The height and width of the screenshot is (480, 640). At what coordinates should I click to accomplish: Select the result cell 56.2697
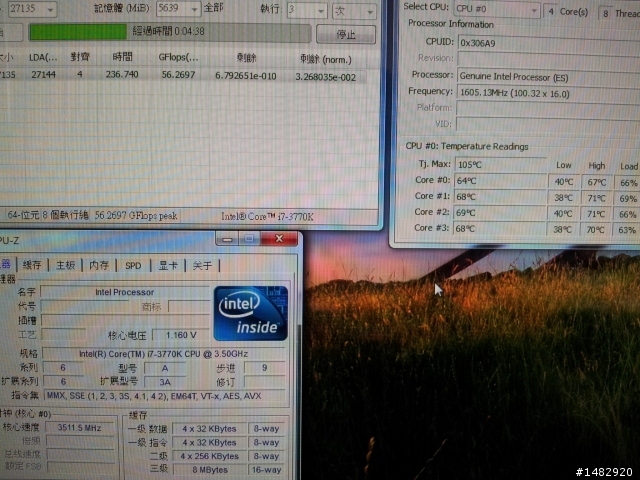[x=178, y=75]
